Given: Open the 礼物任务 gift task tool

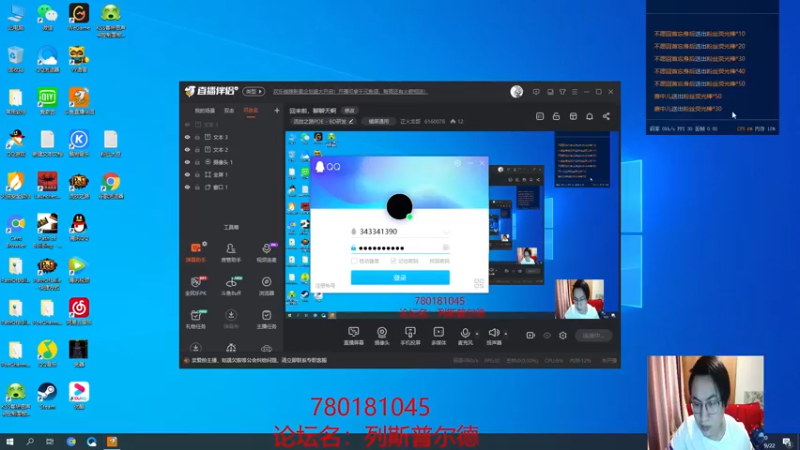Looking at the screenshot, I should coord(196,319).
